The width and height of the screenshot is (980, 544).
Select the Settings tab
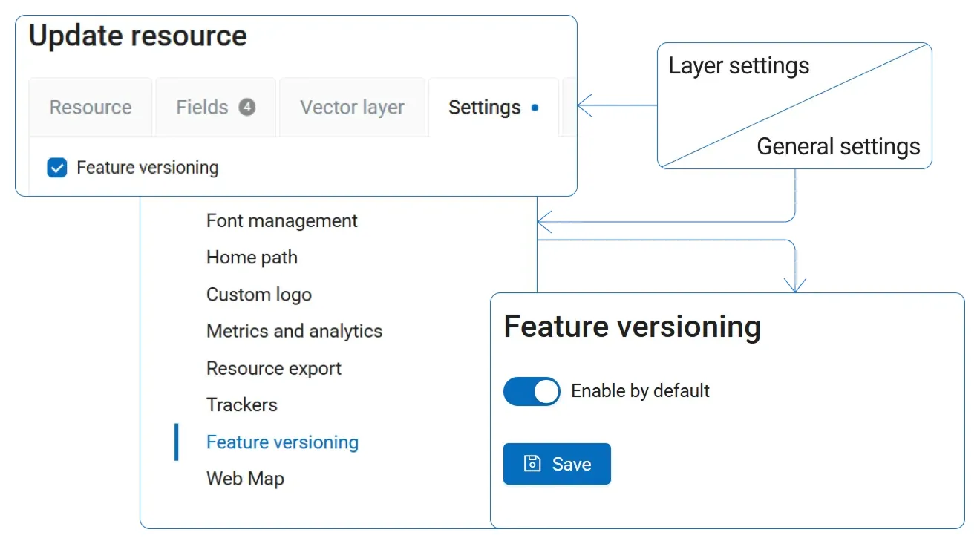coord(494,108)
